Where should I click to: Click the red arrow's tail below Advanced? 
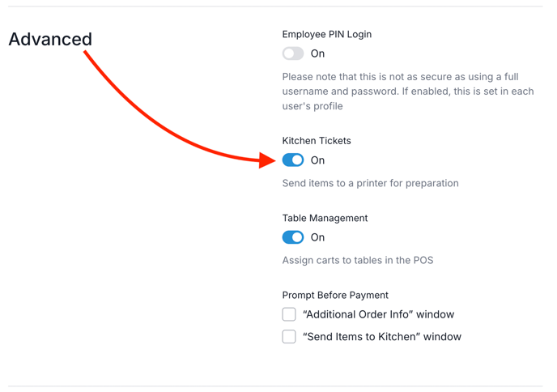pyautogui.click(x=87, y=55)
